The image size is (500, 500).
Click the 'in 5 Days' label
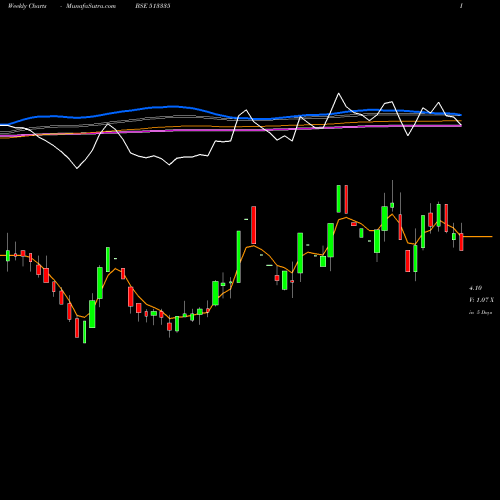click(480, 313)
